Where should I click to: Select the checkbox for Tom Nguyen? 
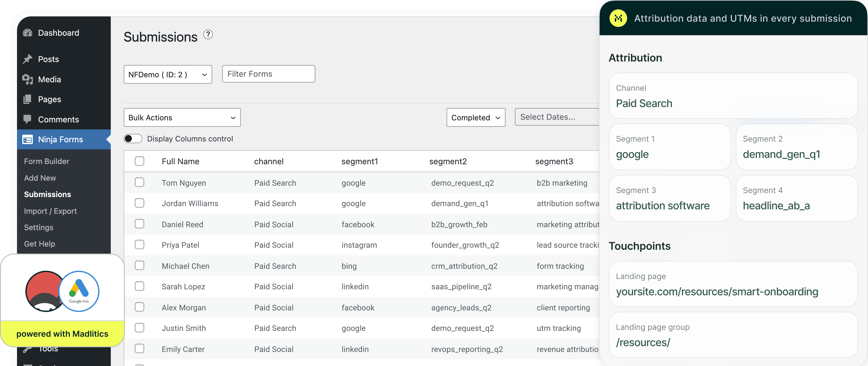pos(139,182)
